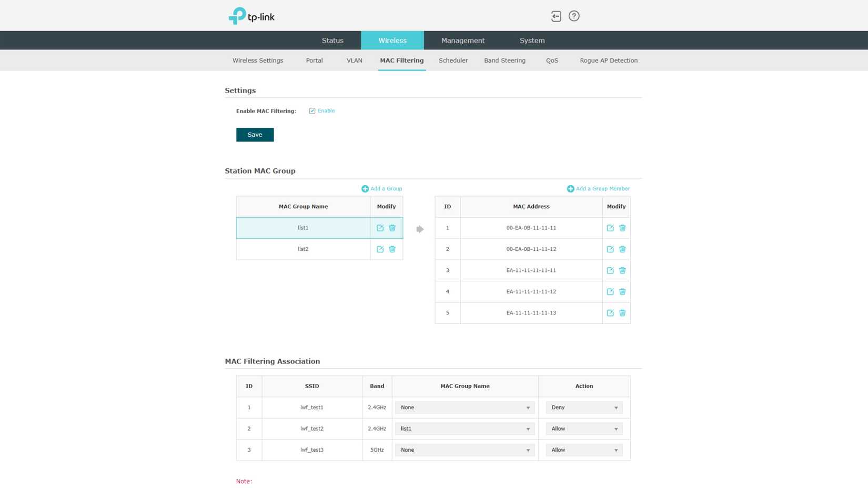This screenshot has height=488, width=868.
Task: Delete the MAC address EA-11-11-11-11-13
Action: (x=622, y=313)
